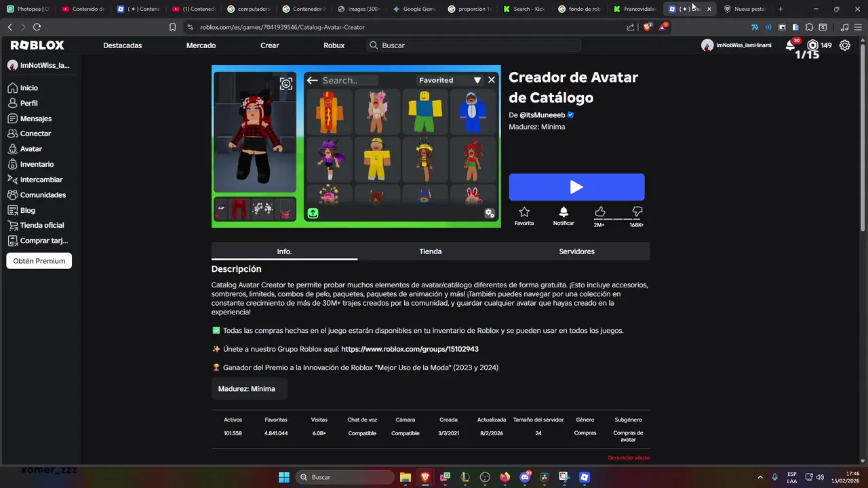This screenshot has width=868, height=488.
Task: Toggle Notificar bell for this game
Action: 564,216
